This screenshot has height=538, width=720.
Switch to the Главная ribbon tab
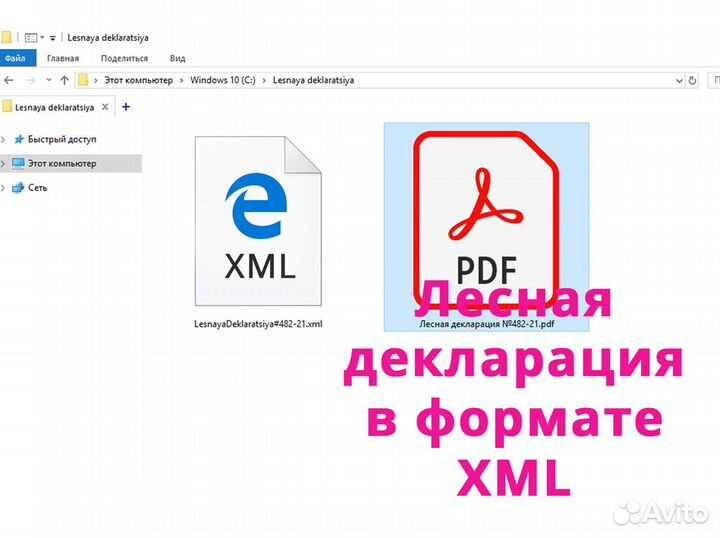pos(63,58)
